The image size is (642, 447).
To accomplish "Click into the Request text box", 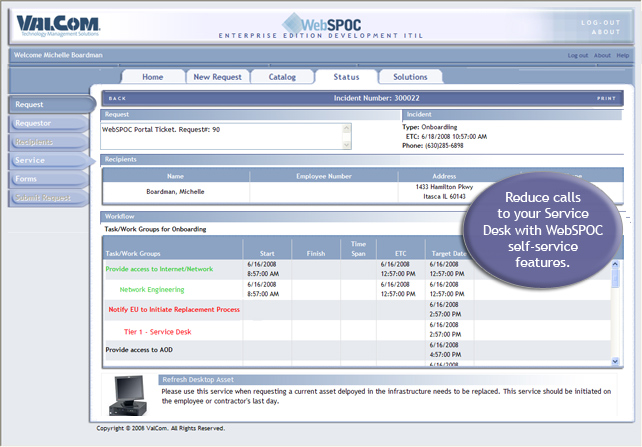I will 222,136.
